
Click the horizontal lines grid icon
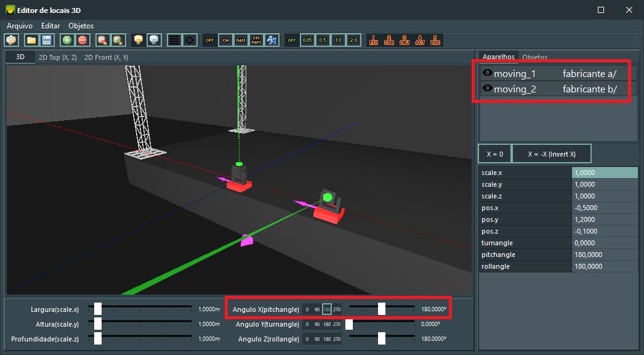(174, 40)
